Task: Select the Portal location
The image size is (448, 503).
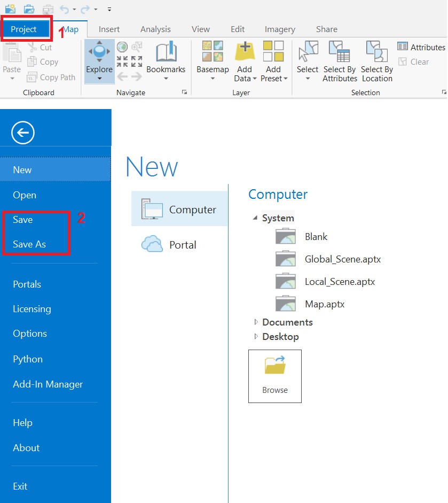Action: (182, 245)
